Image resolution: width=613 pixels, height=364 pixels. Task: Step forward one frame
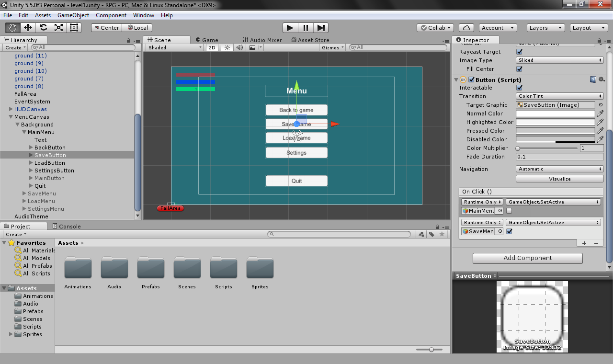pyautogui.click(x=321, y=28)
